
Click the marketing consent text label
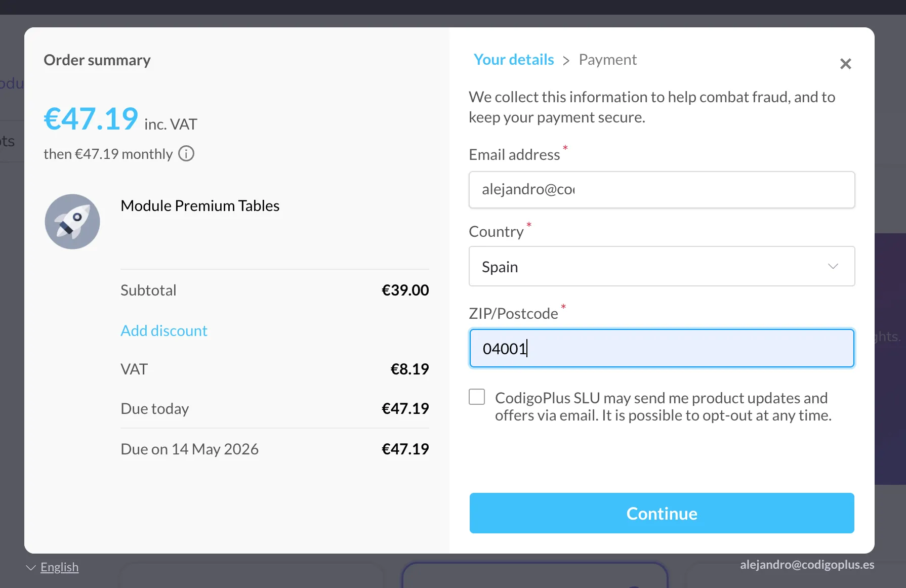(x=662, y=406)
